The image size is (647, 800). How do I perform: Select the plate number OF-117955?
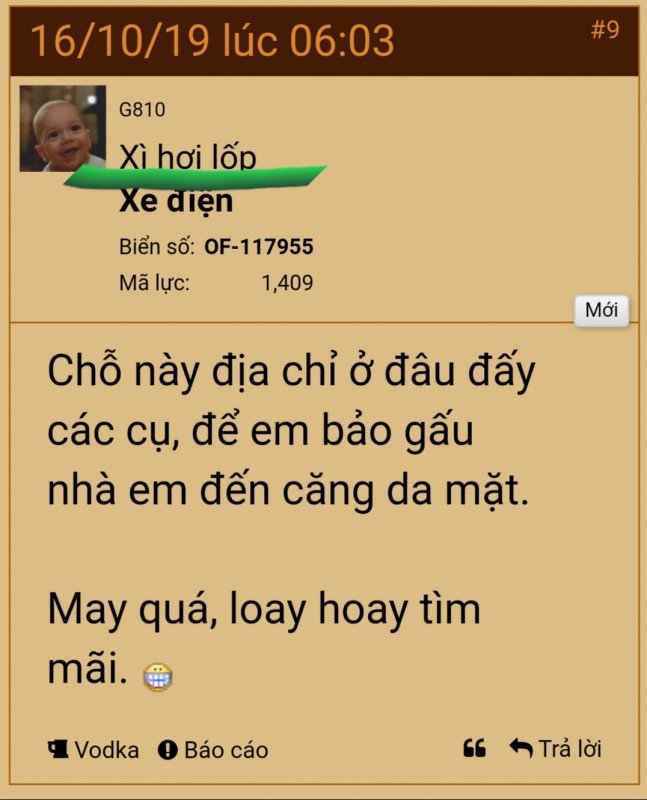[259, 247]
